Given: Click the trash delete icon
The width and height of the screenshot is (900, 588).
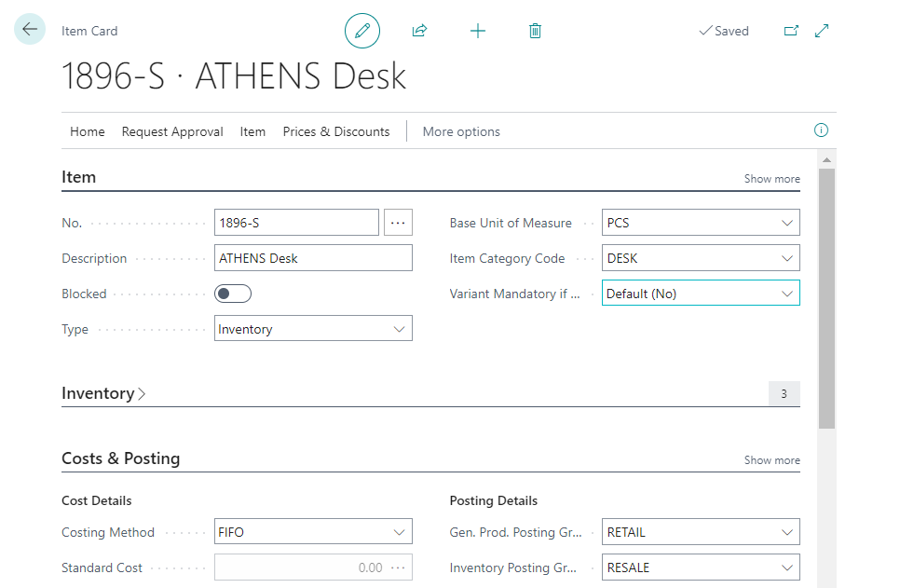Looking at the screenshot, I should tap(535, 31).
